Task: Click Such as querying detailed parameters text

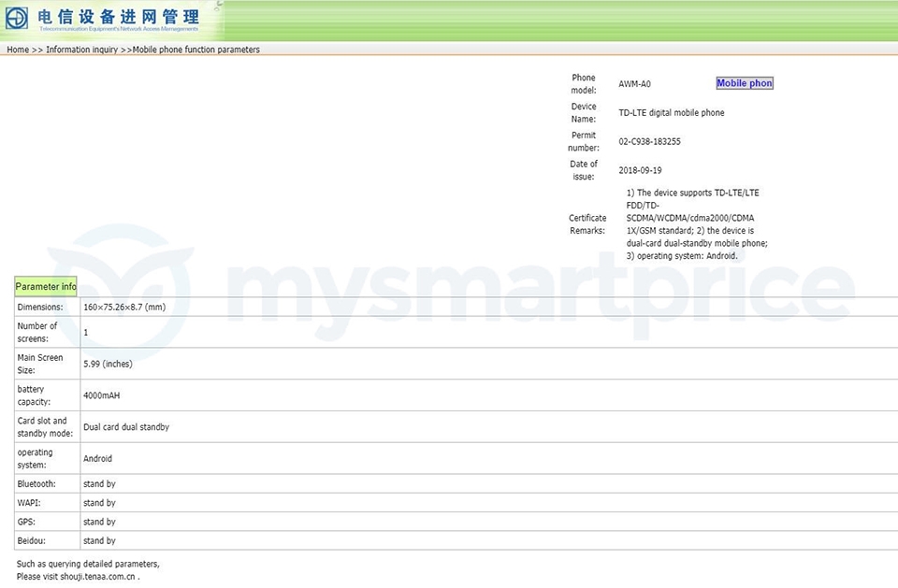Action: [88, 564]
